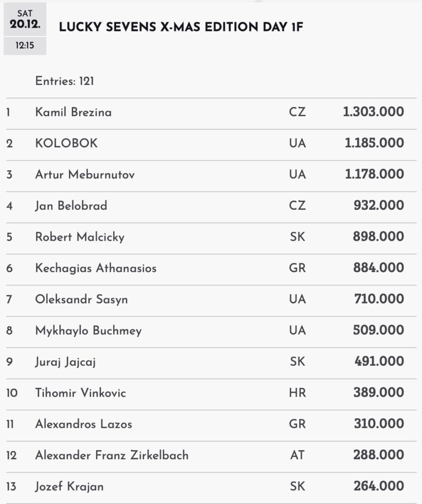Screen dimensions: 422x504
Task: Click the Entries: 121 text
Action: tap(65, 81)
